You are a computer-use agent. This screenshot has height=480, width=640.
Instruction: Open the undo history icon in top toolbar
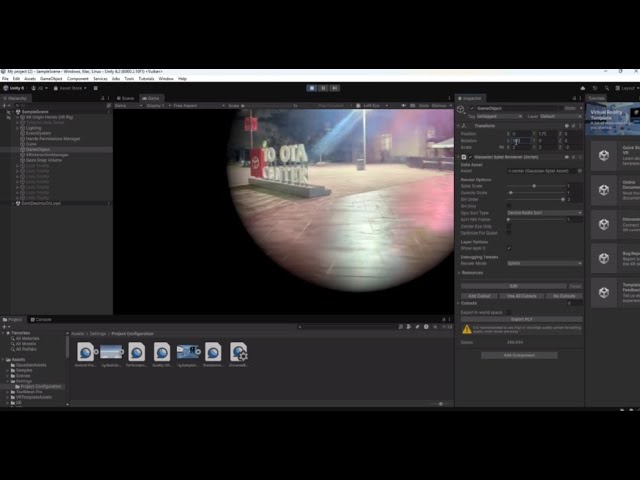595,88
